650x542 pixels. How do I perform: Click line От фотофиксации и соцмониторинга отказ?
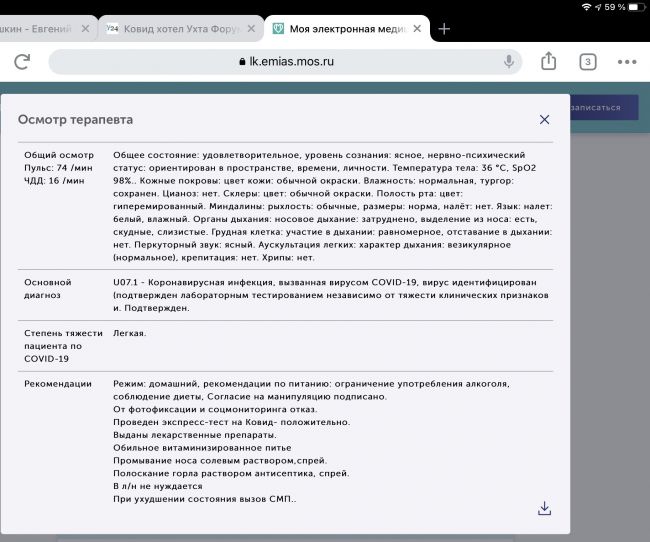(215, 409)
